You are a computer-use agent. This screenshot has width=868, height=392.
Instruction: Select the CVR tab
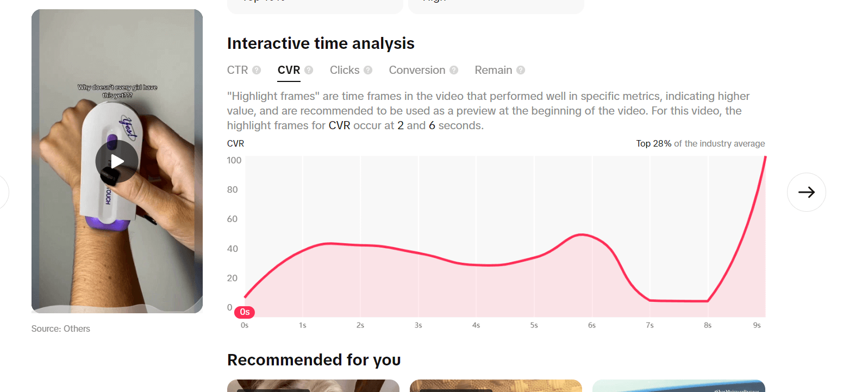(289, 70)
